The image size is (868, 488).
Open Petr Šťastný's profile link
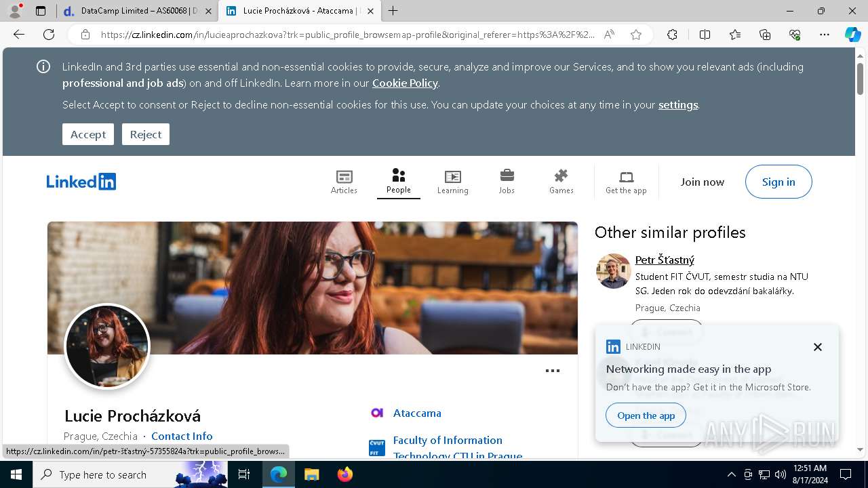(665, 260)
